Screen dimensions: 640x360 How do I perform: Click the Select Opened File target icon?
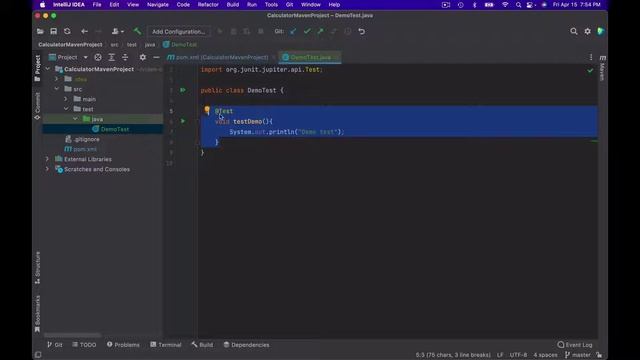click(x=98, y=58)
